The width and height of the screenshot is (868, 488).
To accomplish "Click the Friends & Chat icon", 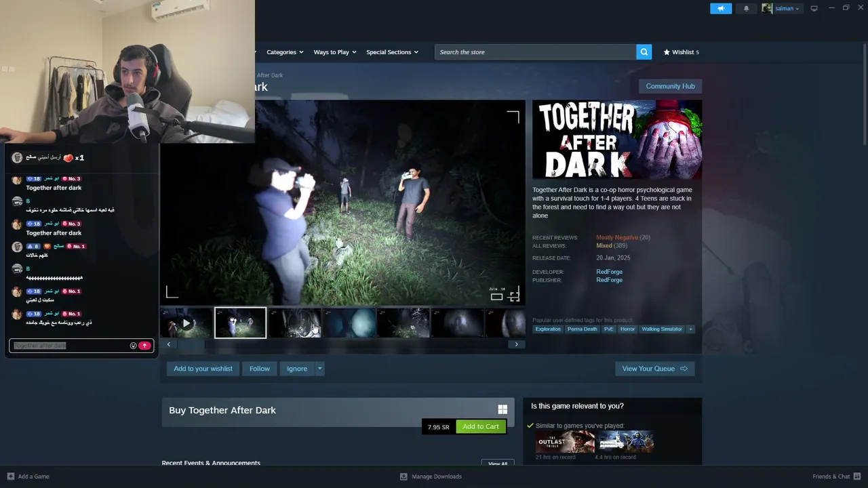I will tap(857, 476).
